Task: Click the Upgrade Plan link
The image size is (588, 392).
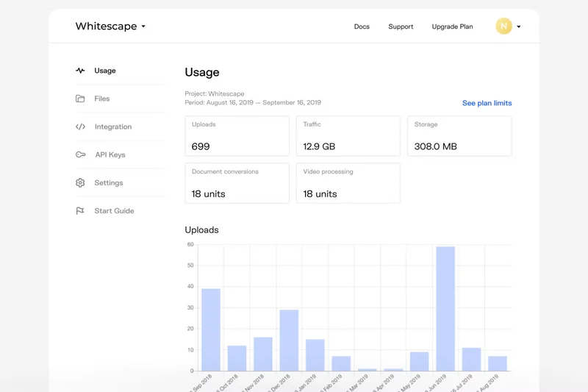Action: pyautogui.click(x=452, y=26)
